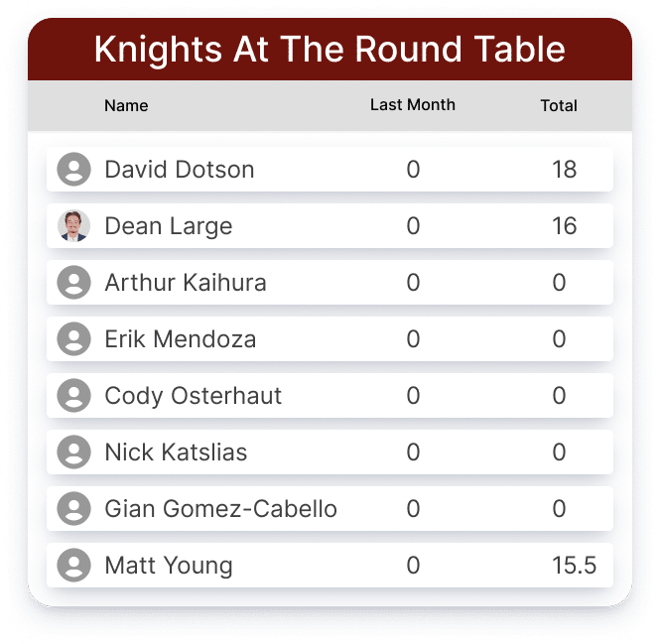
Task: Sort by the Name column header
Action: 126,105
